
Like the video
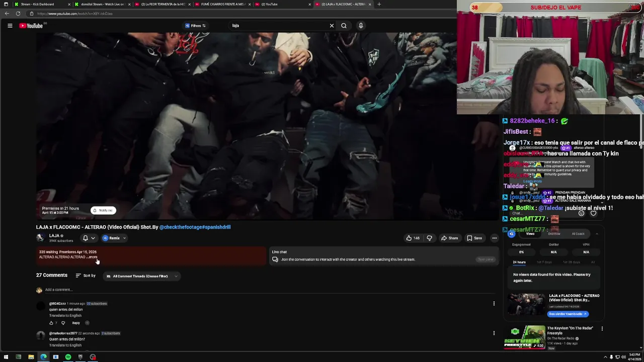(413, 238)
